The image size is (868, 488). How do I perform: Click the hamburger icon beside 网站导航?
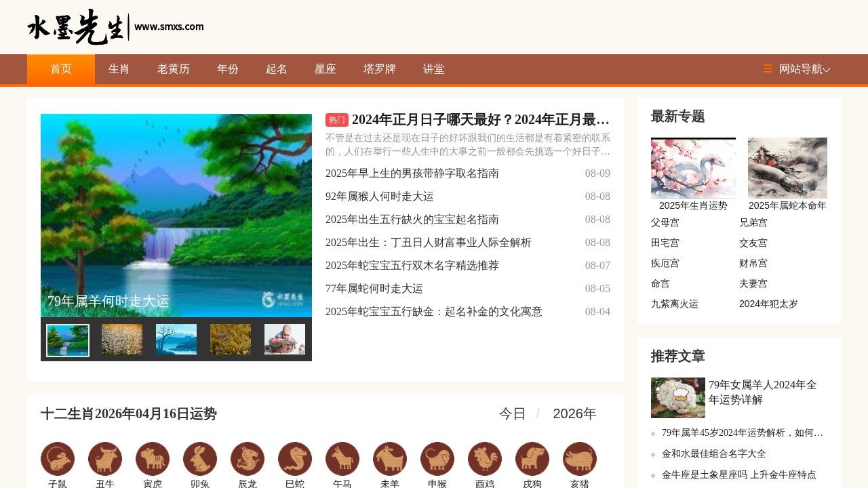[x=767, y=68]
